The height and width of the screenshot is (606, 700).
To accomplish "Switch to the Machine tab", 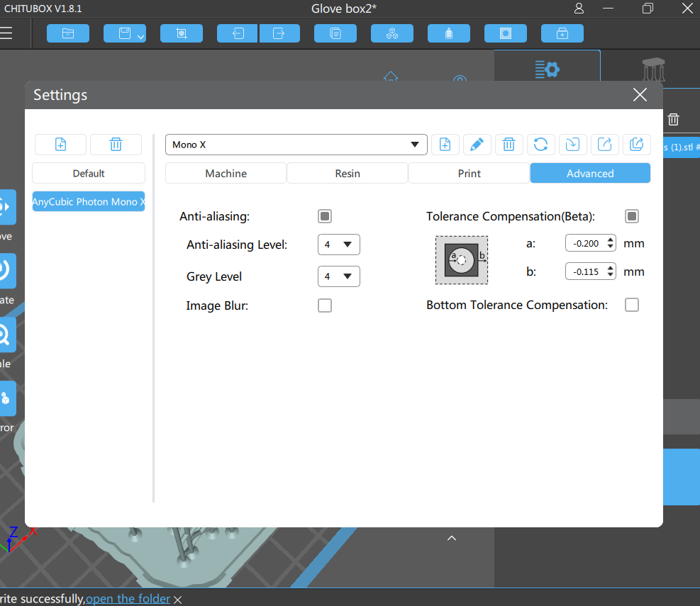I will pyautogui.click(x=226, y=173).
